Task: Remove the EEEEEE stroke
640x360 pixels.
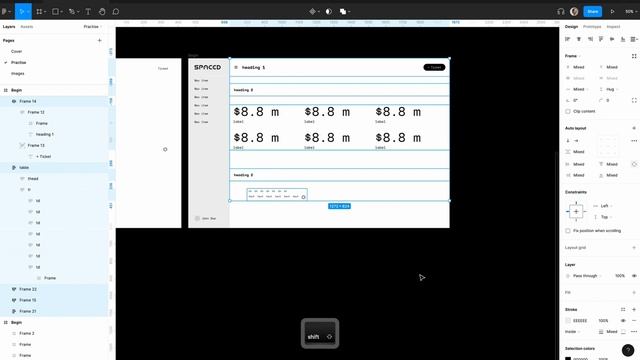Action: [x=634, y=320]
